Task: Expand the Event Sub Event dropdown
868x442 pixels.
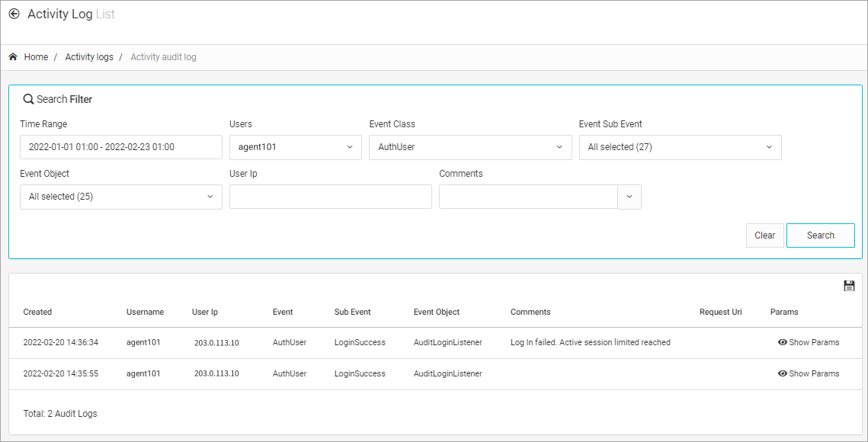Action: tap(681, 147)
